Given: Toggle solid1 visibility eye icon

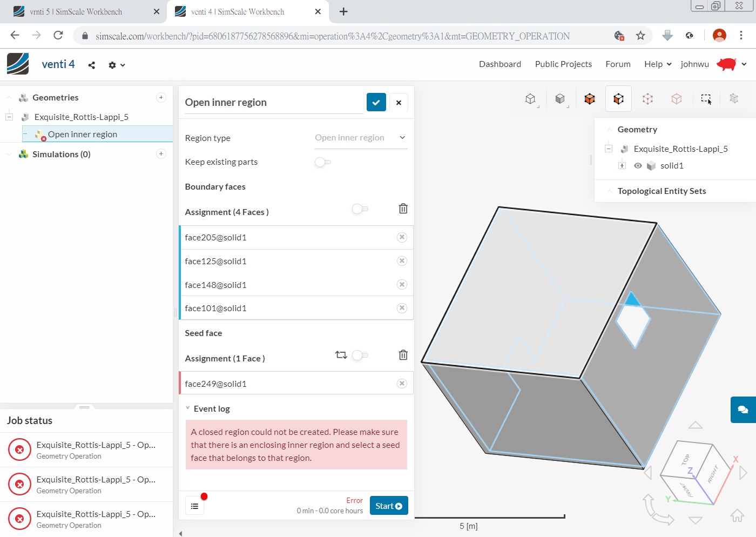Looking at the screenshot, I should pos(638,166).
